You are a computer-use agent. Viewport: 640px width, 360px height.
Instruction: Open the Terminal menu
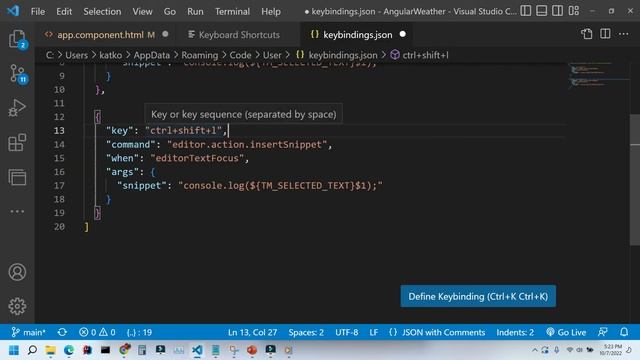(x=232, y=11)
